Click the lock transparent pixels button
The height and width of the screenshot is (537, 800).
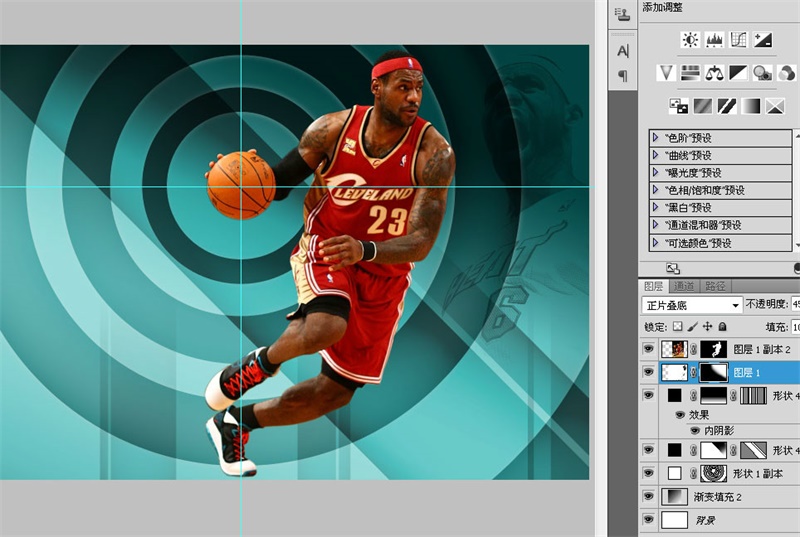pyautogui.click(x=677, y=326)
